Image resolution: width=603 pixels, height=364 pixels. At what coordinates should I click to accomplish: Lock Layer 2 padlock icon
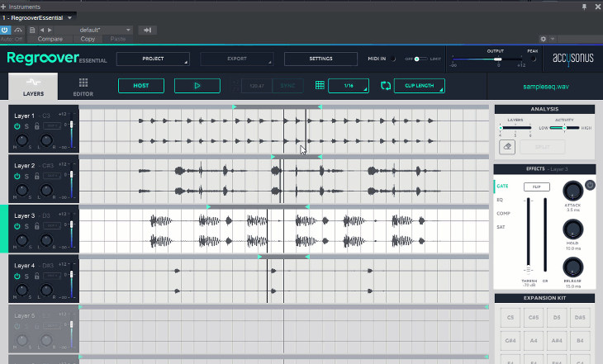click(37, 176)
